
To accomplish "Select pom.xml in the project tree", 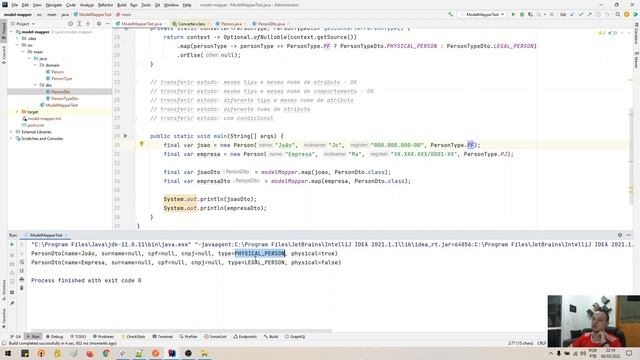I will 36,125.
